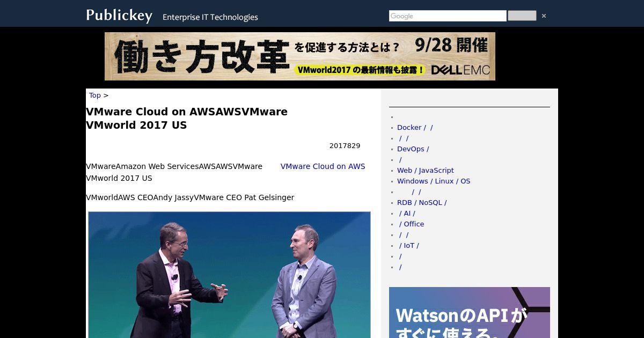Open Web / JavaScript category link

(426, 171)
